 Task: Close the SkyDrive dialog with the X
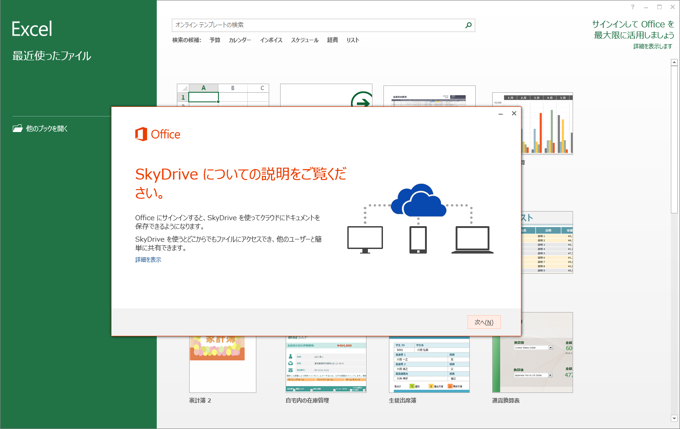[514, 113]
